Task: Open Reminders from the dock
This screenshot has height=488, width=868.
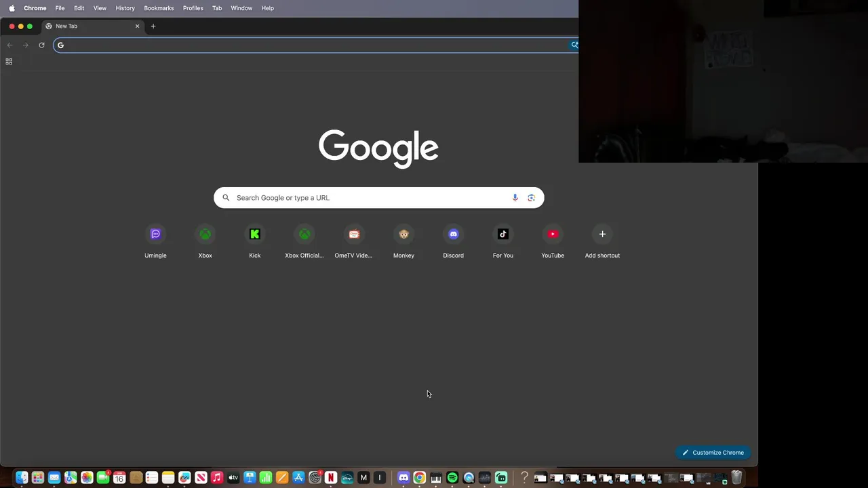Action: click(x=152, y=478)
